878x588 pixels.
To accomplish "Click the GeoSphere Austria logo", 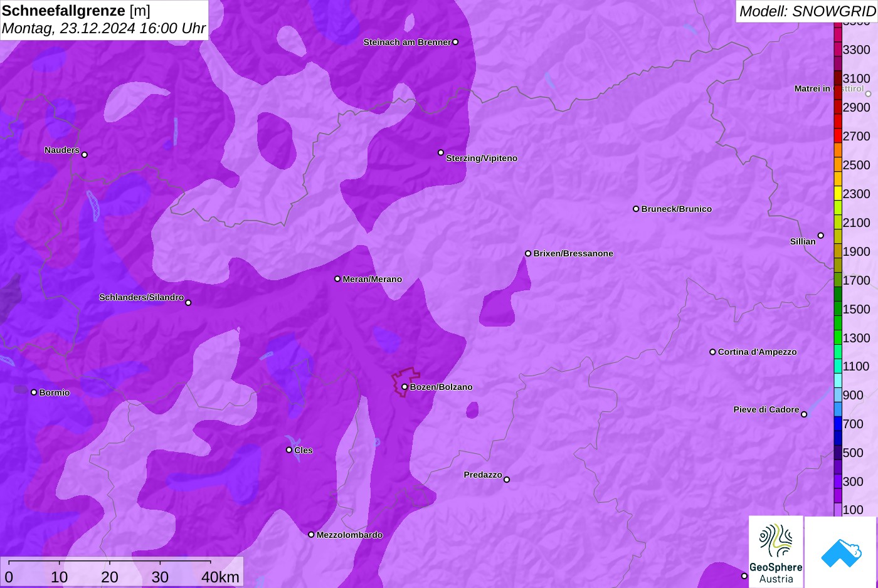I will point(776,552).
